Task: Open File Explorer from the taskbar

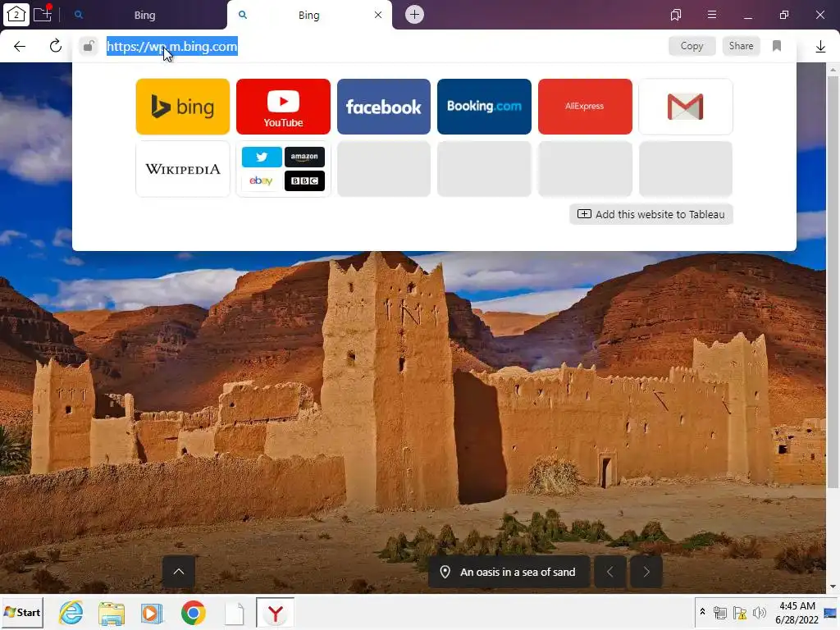Action: click(111, 613)
